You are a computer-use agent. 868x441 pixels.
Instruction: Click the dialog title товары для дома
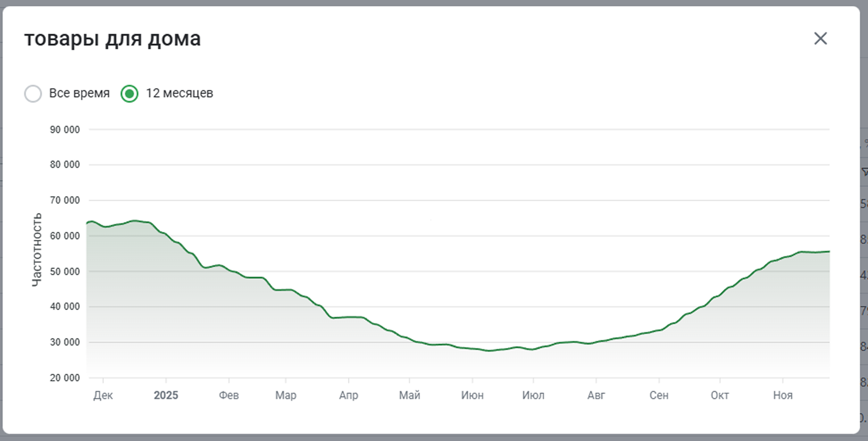[x=113, y=39]
